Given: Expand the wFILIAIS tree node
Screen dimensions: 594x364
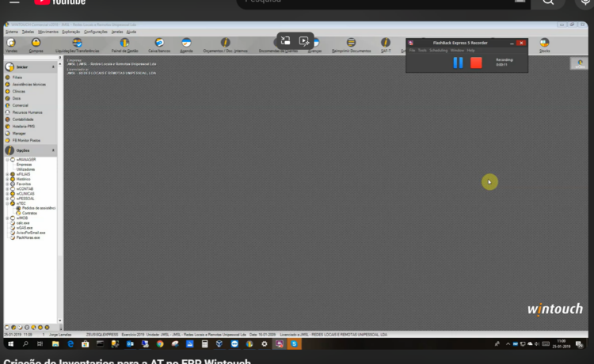Looking at the screenshot, I should click(x=7, y=174).
